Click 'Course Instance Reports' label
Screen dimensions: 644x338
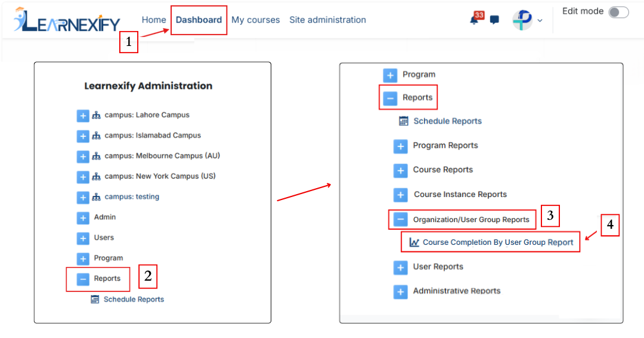460,194
